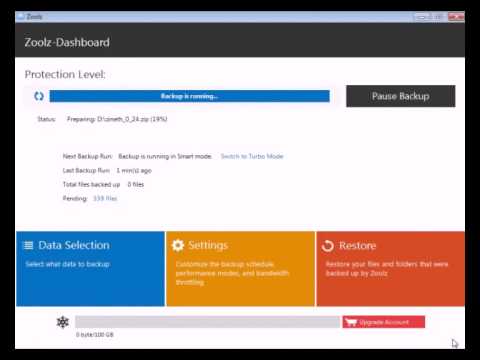Click the Upgrade Account button

[384, 322]
